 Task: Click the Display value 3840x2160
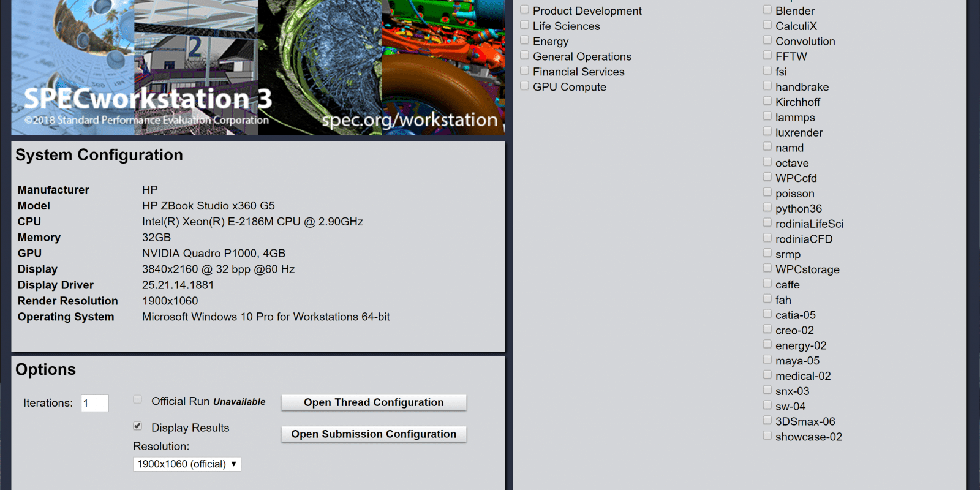click(x=219, y=269)
